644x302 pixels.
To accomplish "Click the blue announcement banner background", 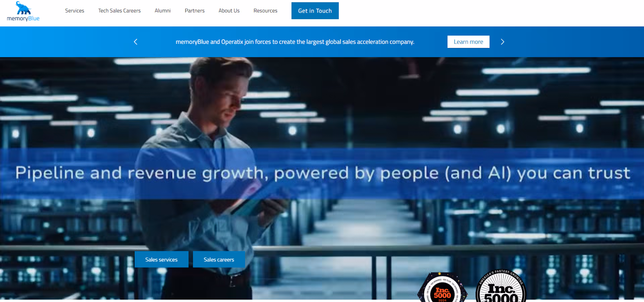I will (x=67, y=42).
